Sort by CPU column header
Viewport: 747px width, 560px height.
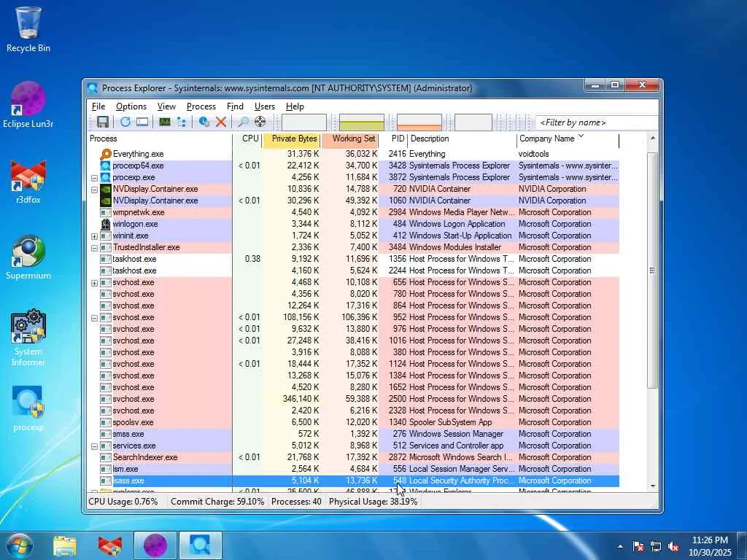(248, 139)
